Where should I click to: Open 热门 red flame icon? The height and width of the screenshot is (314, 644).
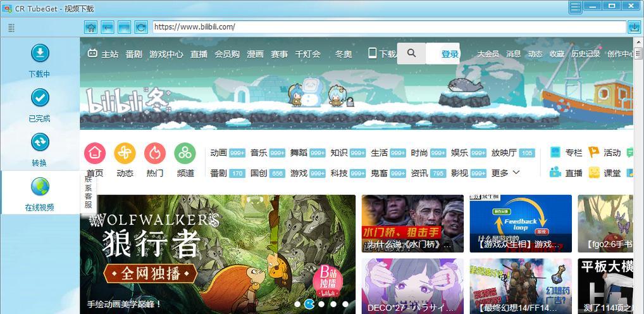tap(155, 153)
